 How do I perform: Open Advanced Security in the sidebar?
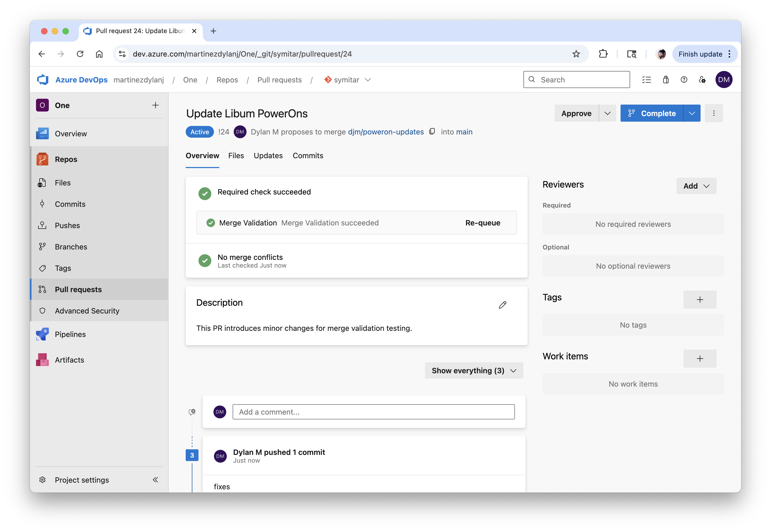pos(99,311)
